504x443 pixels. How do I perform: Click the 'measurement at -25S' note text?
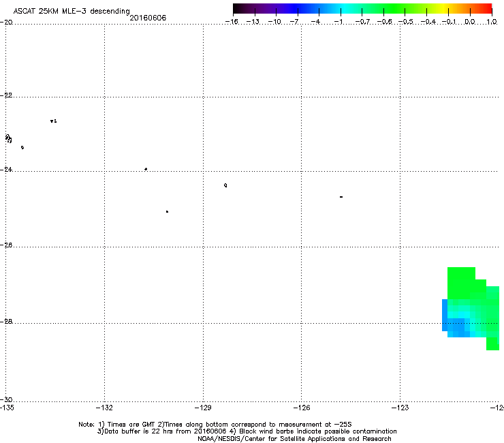coord(315,425)
